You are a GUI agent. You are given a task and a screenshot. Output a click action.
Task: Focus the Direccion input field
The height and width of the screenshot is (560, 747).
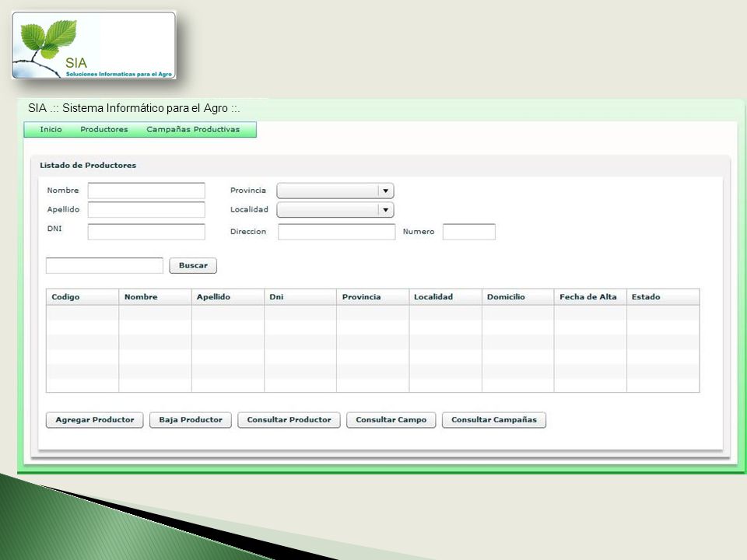point(337,232)
